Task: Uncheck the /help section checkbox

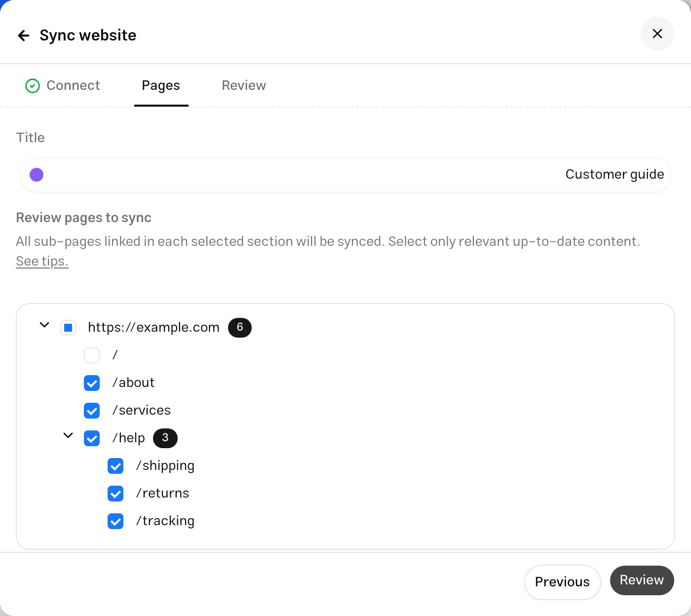Action: [x=92, y=438]
